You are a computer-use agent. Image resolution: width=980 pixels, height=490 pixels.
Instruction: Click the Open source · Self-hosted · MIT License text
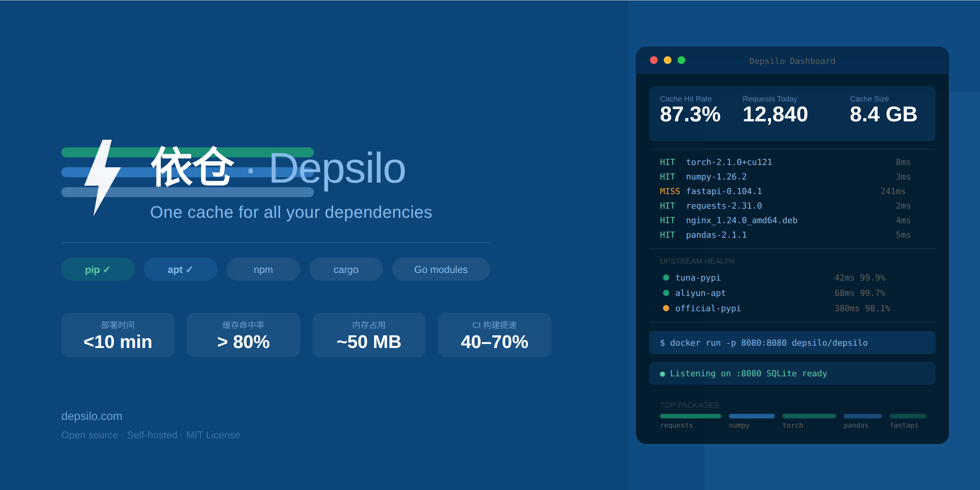[x=151, y=435]
